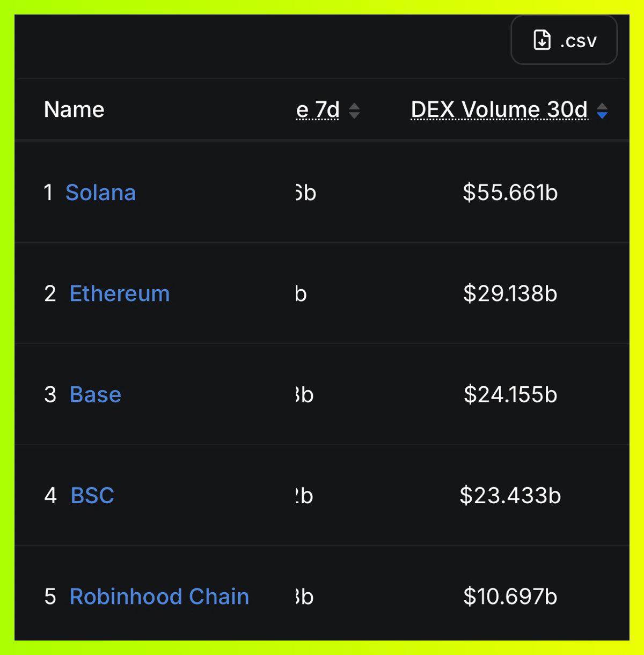This screenshot has height=655, width=644.
Task: Select Solana's $55.661b volume cell
Action: point(510,193)
